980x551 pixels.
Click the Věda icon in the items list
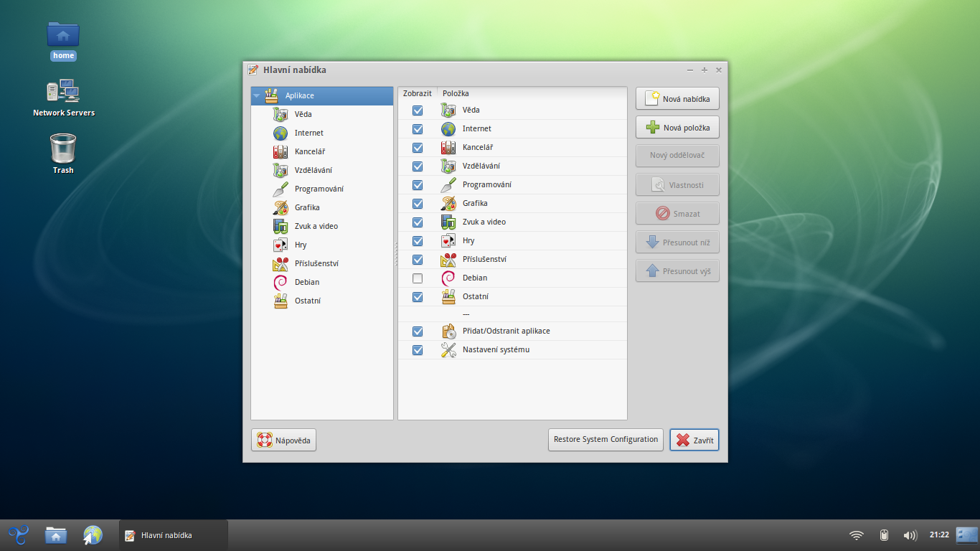(448, 110)
